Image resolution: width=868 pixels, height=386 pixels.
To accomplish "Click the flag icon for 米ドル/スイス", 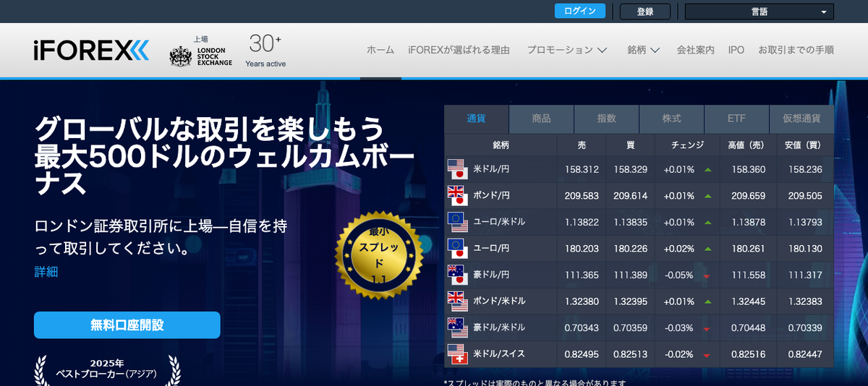I will 457,353.
